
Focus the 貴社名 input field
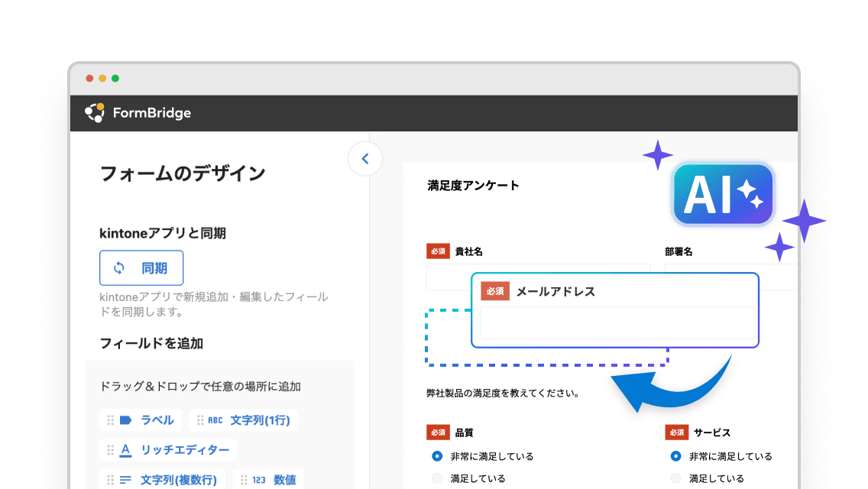pyautogui.click(x=538, y=277)
